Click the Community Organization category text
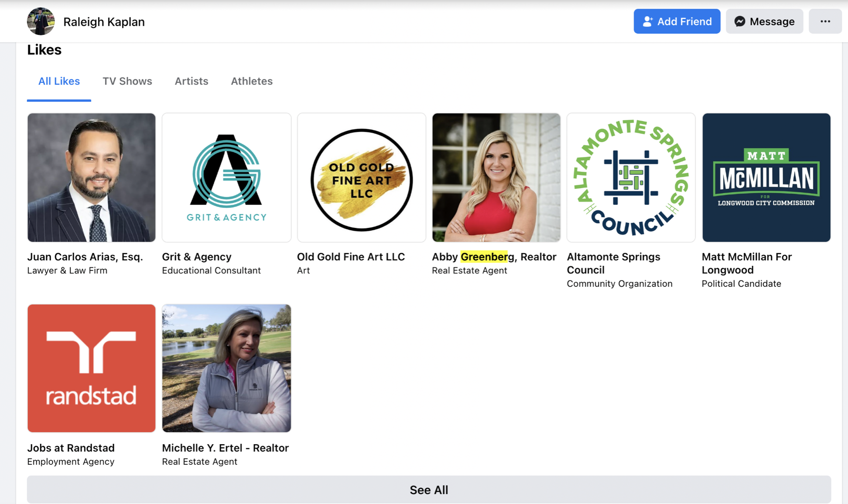 click(x=619, y=283)
